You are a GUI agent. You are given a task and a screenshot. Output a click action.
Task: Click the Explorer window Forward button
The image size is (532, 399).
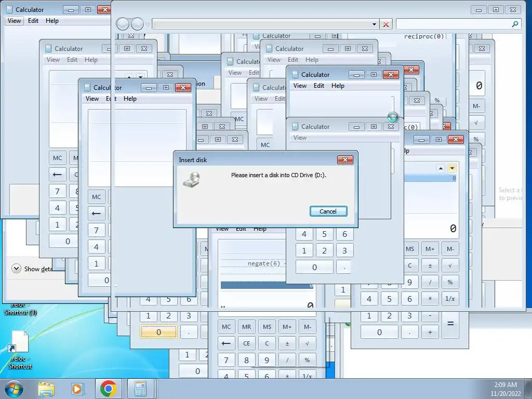[137, 24]
